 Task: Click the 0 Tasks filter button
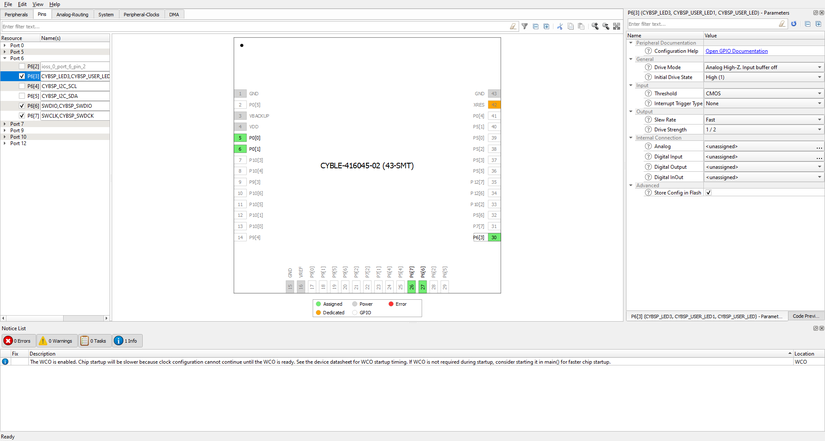pyautogui.click(x=94, y=340)
